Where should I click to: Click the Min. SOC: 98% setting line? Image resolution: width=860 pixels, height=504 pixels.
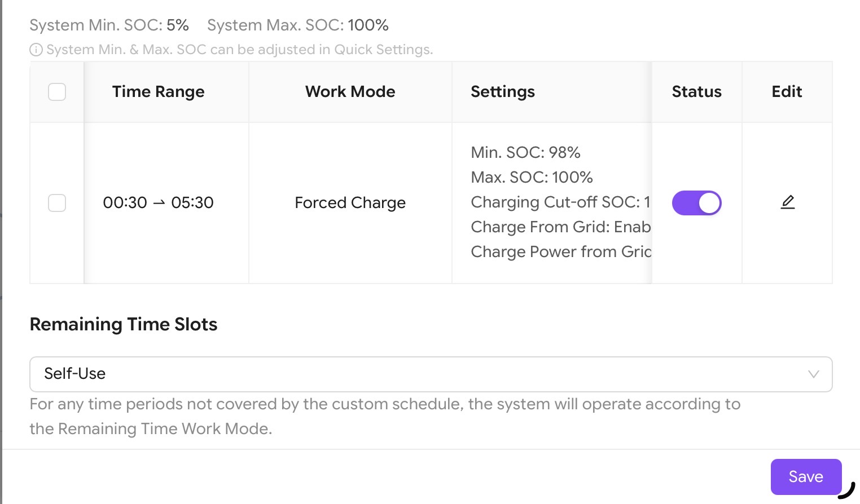click(525, 153)
